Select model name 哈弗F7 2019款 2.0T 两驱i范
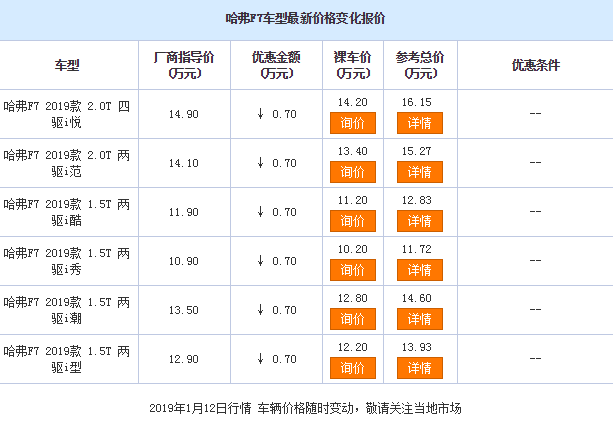Screen dimensions: 613x428 [x=66, y=163]
